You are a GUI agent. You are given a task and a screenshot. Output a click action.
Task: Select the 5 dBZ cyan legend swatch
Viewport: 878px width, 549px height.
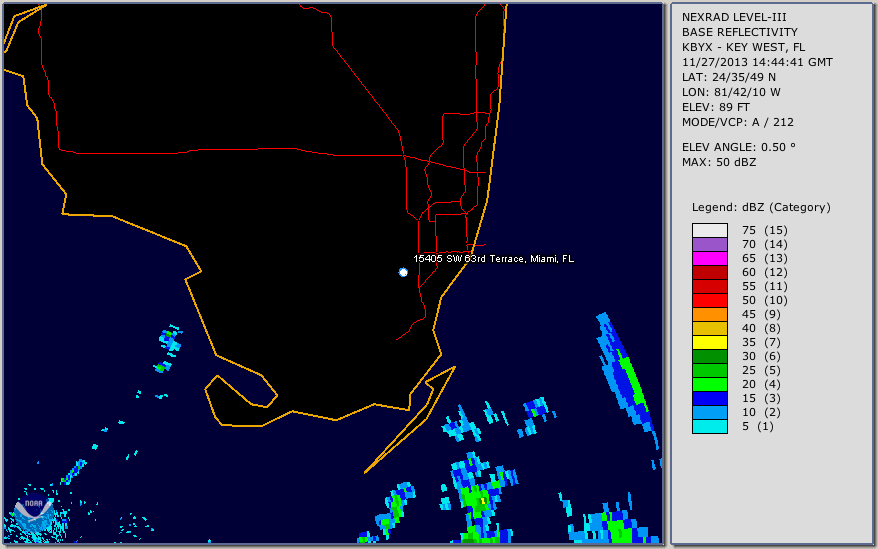click(x=709, y=426)
